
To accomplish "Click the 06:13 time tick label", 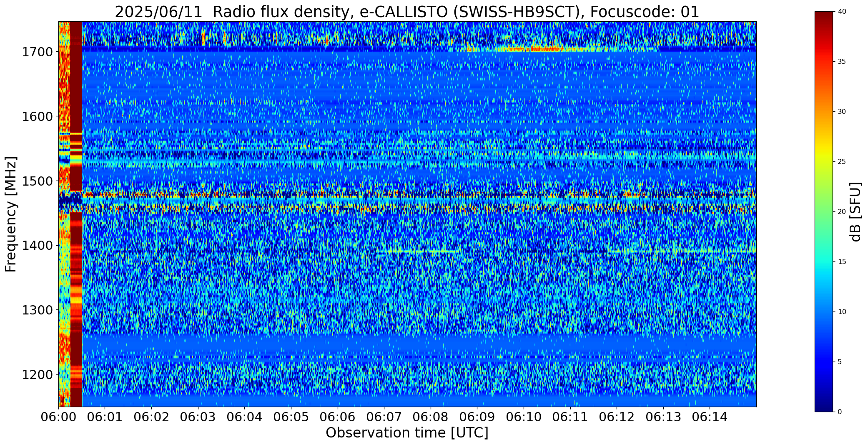I will coord(663,417).
